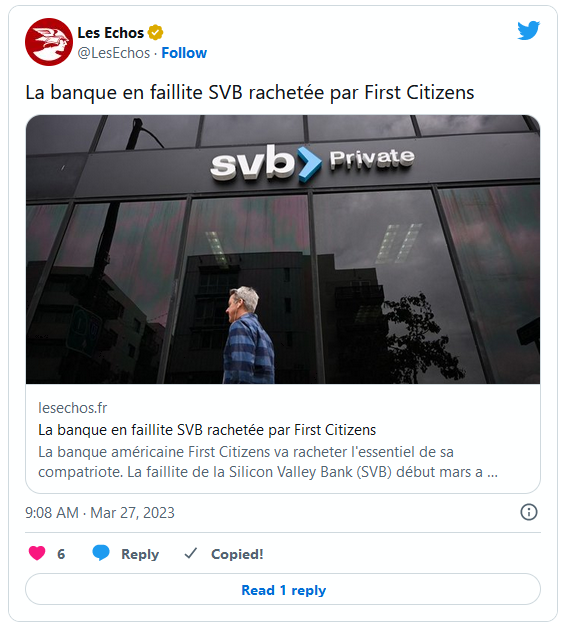Click the Reply text label
This screenshot has height=627, width=566.
pos(140,554)
